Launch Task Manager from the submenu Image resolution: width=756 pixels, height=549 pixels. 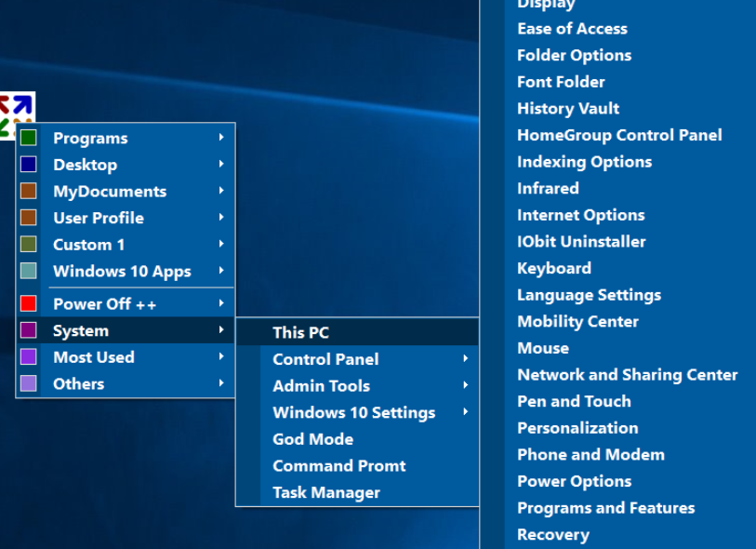358,492
